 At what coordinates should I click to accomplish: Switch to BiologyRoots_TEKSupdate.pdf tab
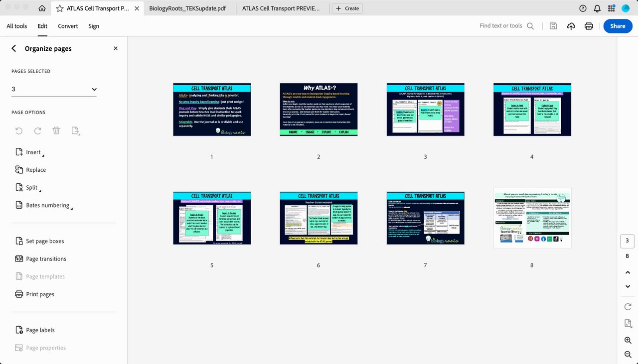click(x=188, y=8)
